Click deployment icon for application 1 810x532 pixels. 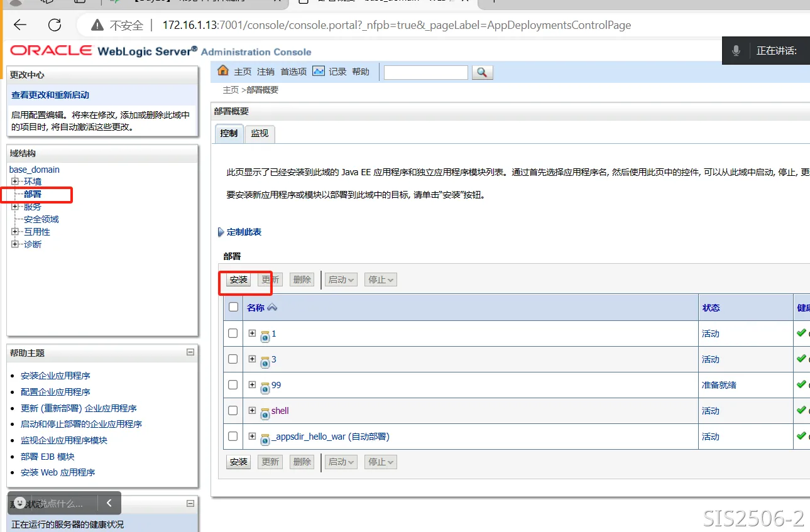click(265, 336)
